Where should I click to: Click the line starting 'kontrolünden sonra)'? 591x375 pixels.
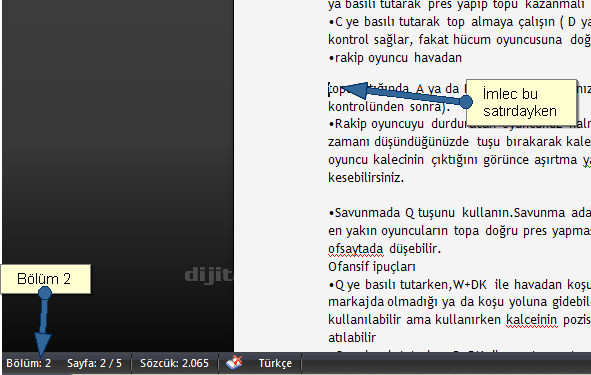389,107
